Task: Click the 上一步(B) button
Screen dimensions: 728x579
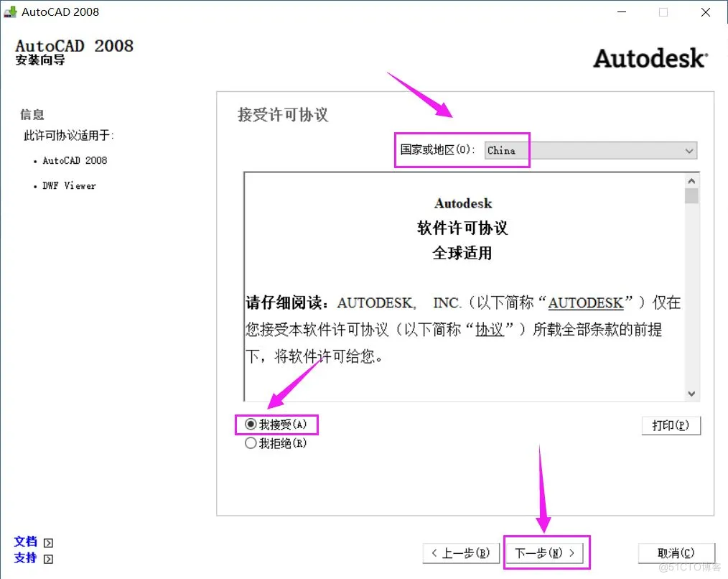Action: click(x=461, y=552)
